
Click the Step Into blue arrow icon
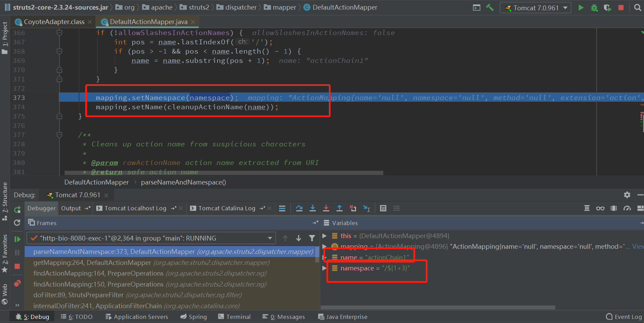pyautogui.click(x=313, y=208)
